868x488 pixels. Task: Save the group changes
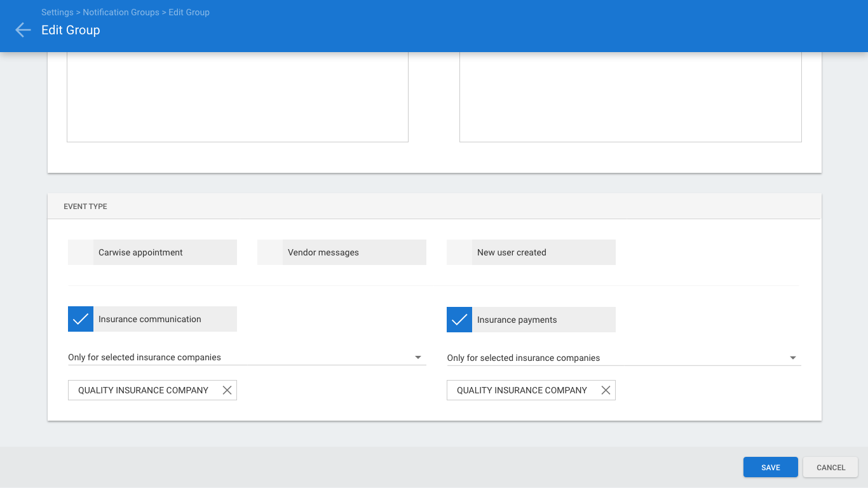[x=770, y=467]
